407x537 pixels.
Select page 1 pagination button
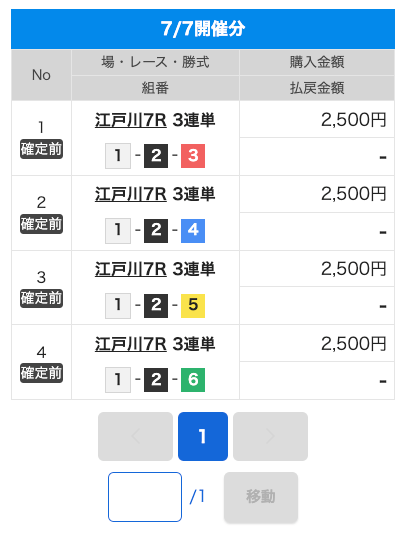[x=203, y=436]
